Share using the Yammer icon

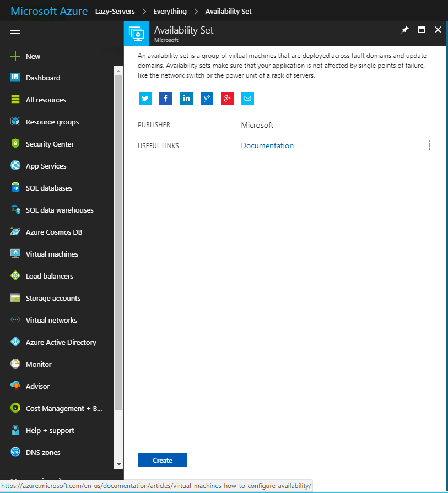pyautogui.click(x=207, y=99)
